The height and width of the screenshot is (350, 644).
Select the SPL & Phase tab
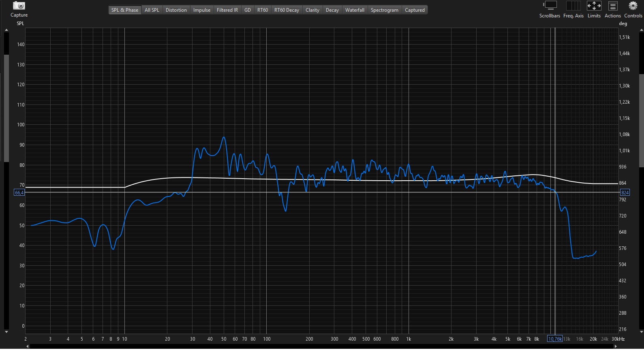[125, 10]
